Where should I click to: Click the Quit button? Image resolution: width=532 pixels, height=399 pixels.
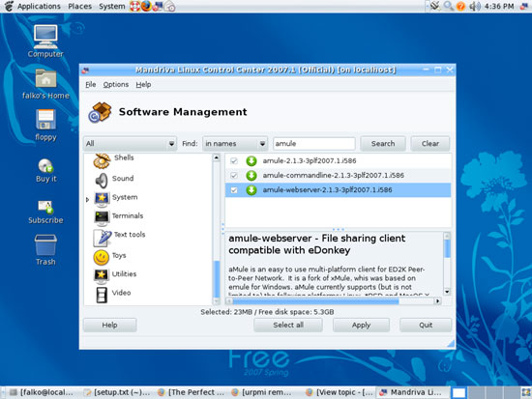(x=426, y=326)
